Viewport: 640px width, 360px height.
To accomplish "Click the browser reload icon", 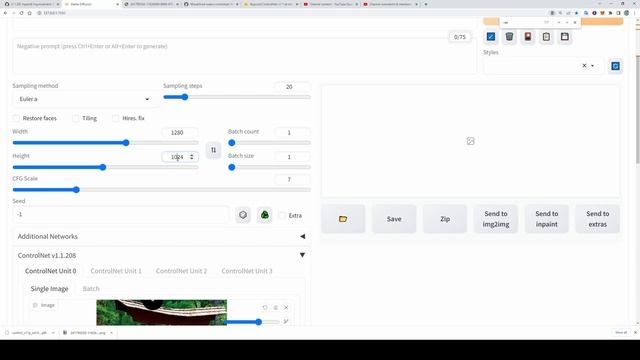I will click(21, 13).
